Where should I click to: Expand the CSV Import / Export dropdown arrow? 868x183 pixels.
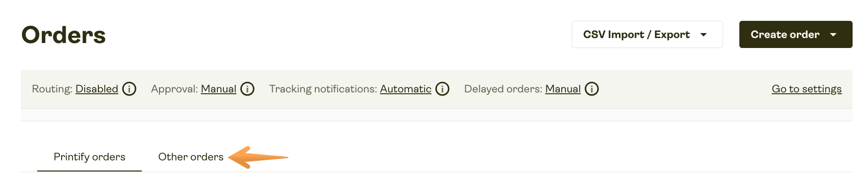[x=704, y=35]
